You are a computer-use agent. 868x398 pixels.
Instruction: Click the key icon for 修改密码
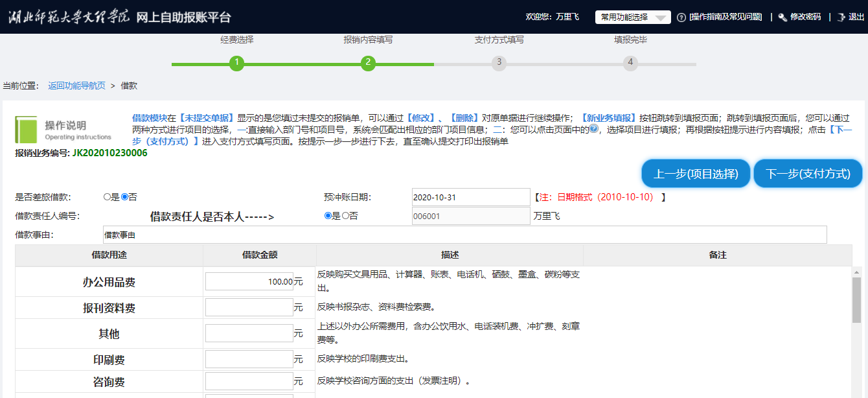tap(782, 18)
